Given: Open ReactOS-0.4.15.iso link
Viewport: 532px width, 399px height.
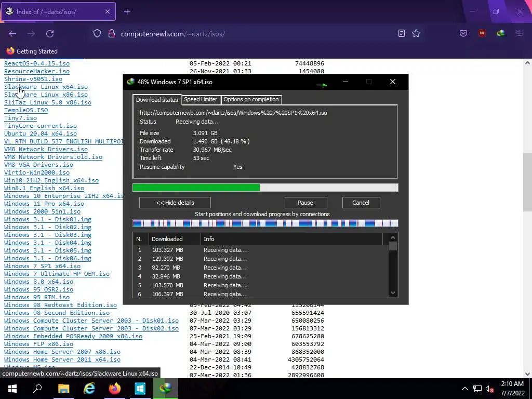Looking at the screenshot, I should (x=37, y=63).
